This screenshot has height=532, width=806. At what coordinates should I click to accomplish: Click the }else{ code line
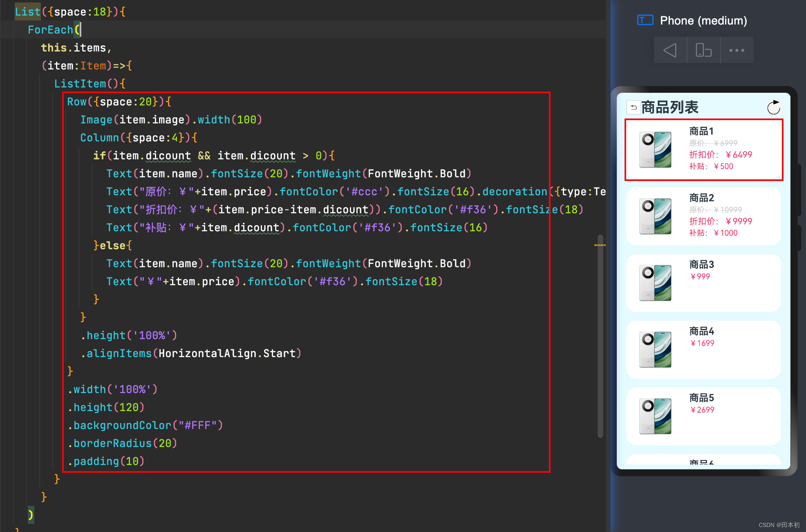[112, 246]
